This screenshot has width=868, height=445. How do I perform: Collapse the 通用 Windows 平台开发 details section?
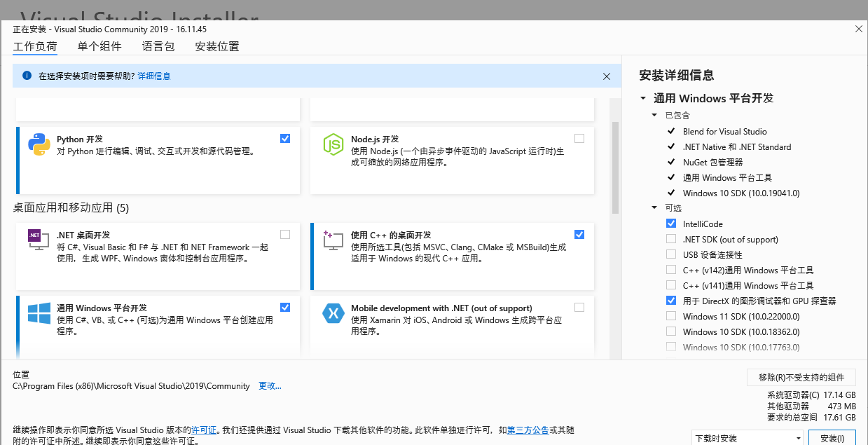pos(642,99)
